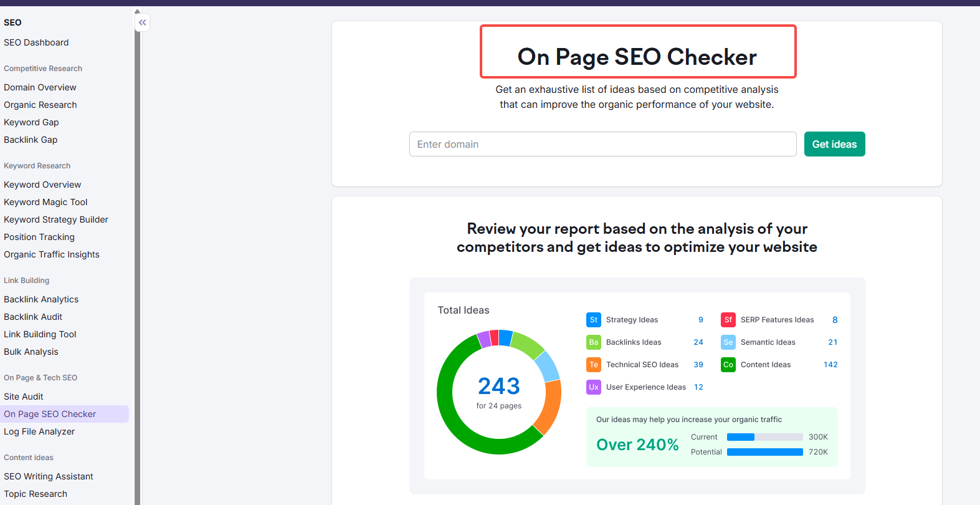Click the red SERP Features 'Sf' icon
Viewport: 980px width, 505px height.
tap(728, 320)
